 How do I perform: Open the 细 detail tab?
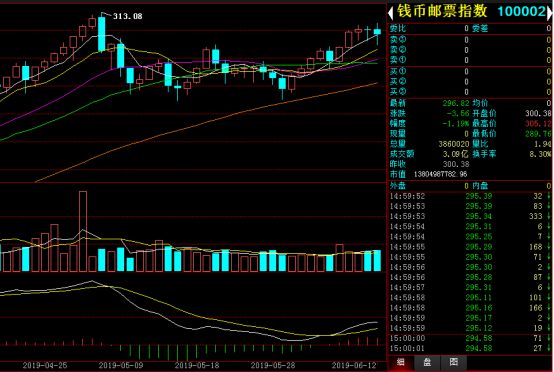tap(400, 362)
